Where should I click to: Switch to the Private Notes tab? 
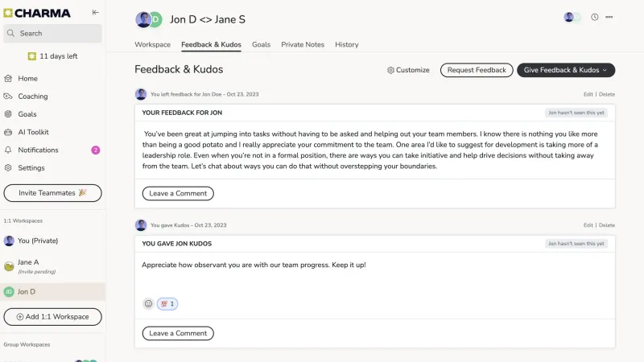(x=303, y=45)
